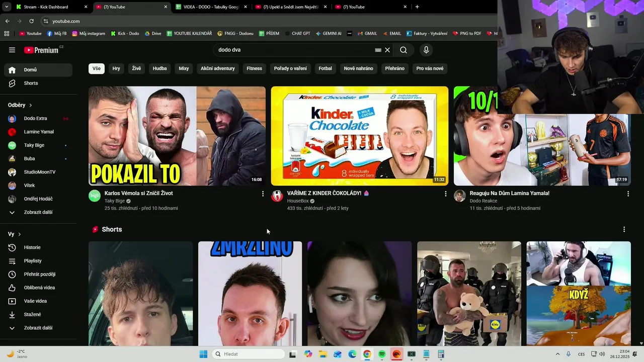Expand the Odběry section
This screenshot has width=644, height=362.
(20, 105)
